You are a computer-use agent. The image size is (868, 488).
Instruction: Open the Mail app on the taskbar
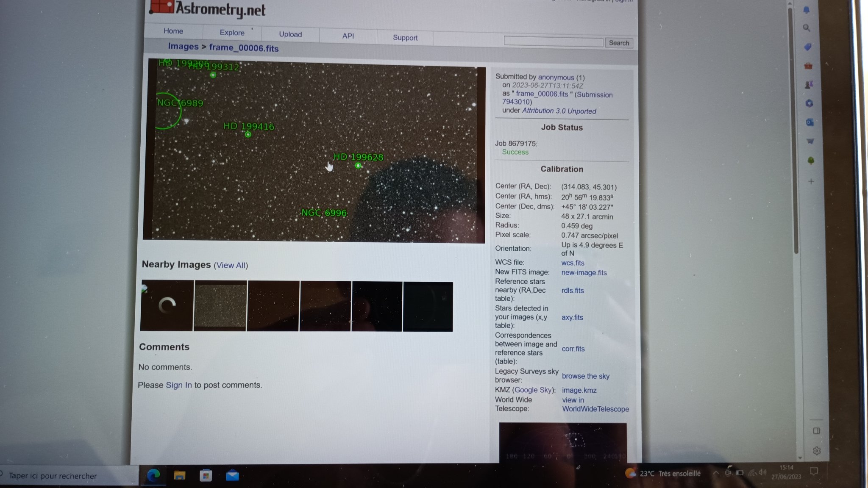tap(232, 475)
